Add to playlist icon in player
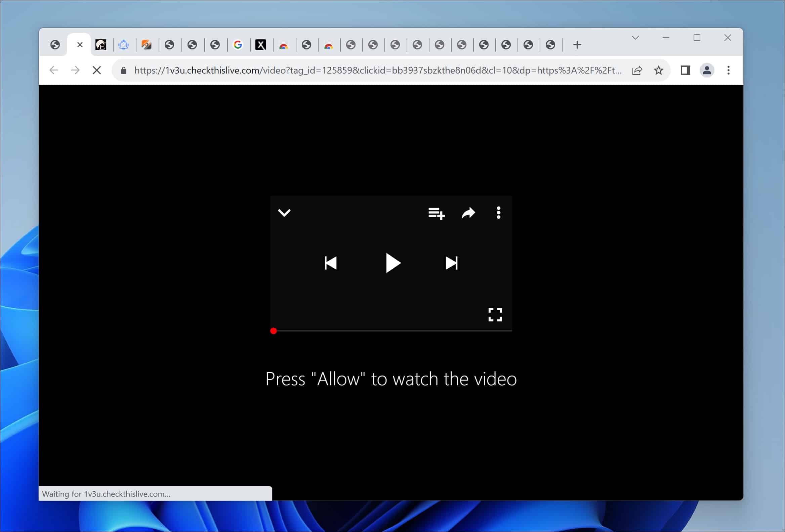This screenshot has width=785, height=532. pyautogui.click(x=437, y=213)
